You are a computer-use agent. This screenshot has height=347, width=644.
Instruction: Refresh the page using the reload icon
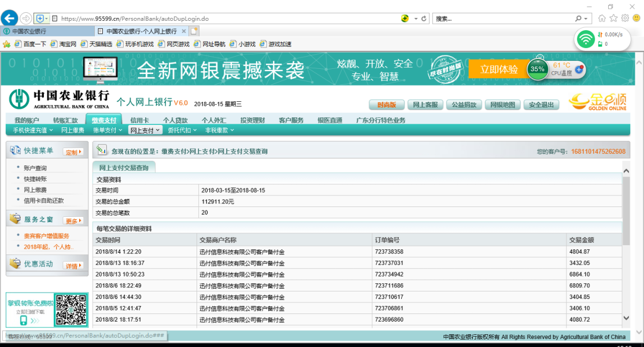tap(424, 19)
